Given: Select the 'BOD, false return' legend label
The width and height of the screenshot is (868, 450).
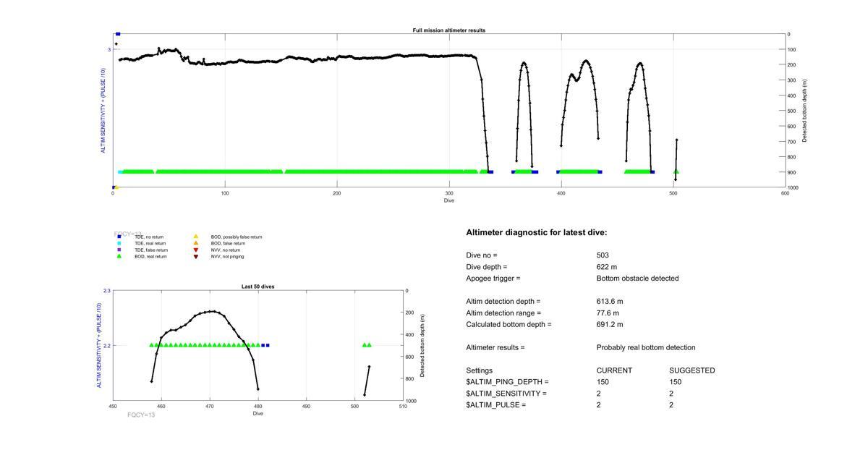Looking at the screenshot, I should tap(228, 243).
